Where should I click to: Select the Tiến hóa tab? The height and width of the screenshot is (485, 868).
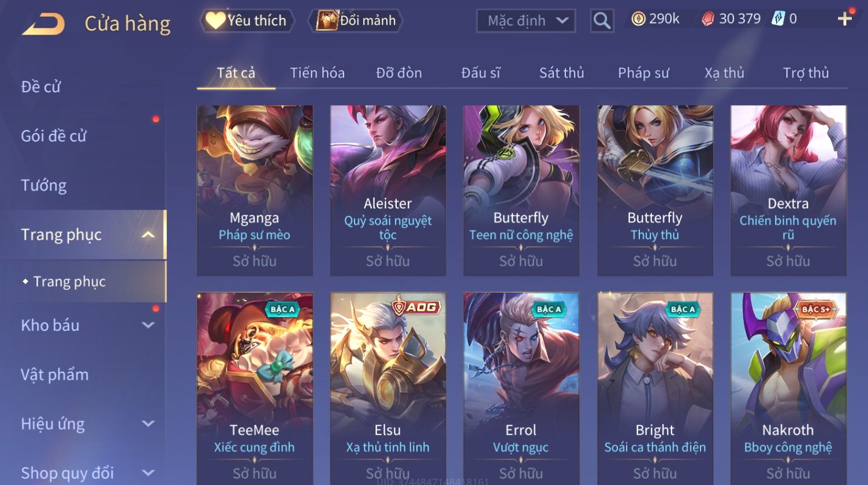pyautogui.click(x=317, y=73)
